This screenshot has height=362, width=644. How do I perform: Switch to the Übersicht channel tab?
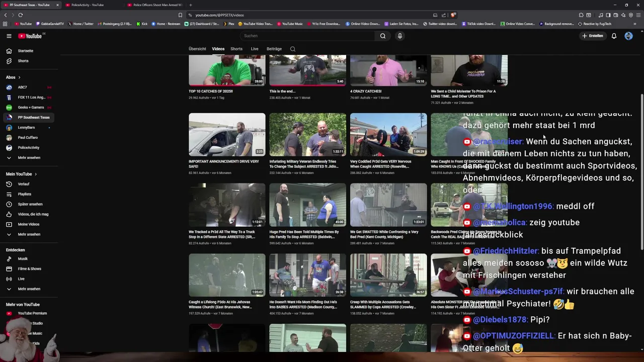197,49
